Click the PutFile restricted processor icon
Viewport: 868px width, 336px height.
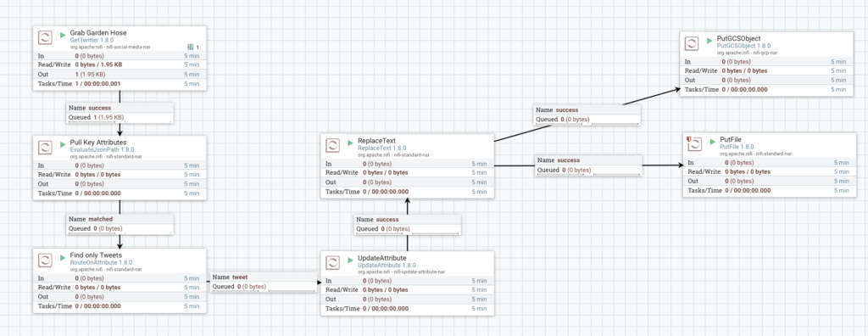(x=694, y=144)
